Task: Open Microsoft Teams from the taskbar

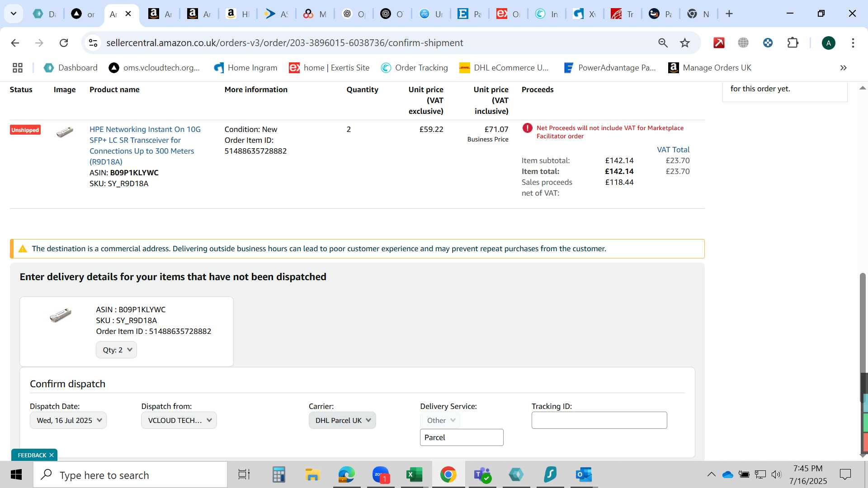Action: pos(482,475)
